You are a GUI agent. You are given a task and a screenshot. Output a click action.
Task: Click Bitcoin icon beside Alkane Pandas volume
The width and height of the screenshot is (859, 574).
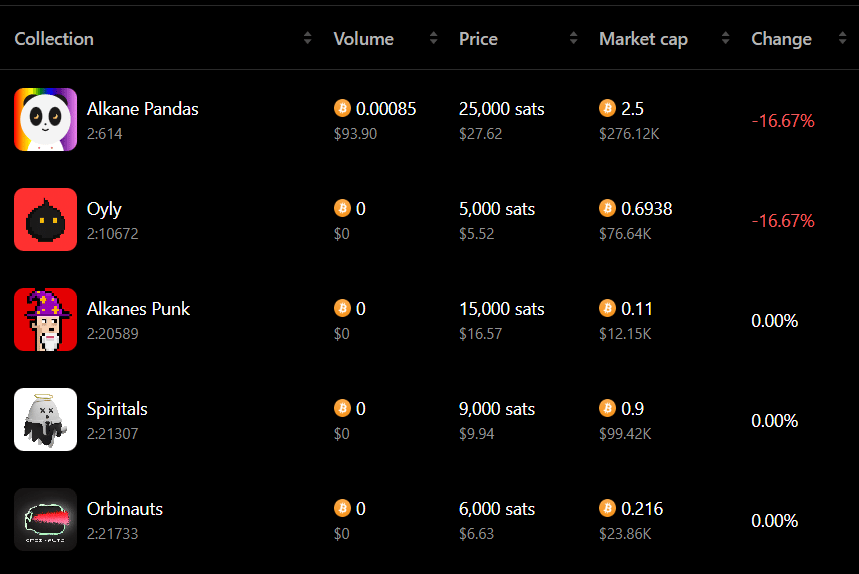coord(342,108)
